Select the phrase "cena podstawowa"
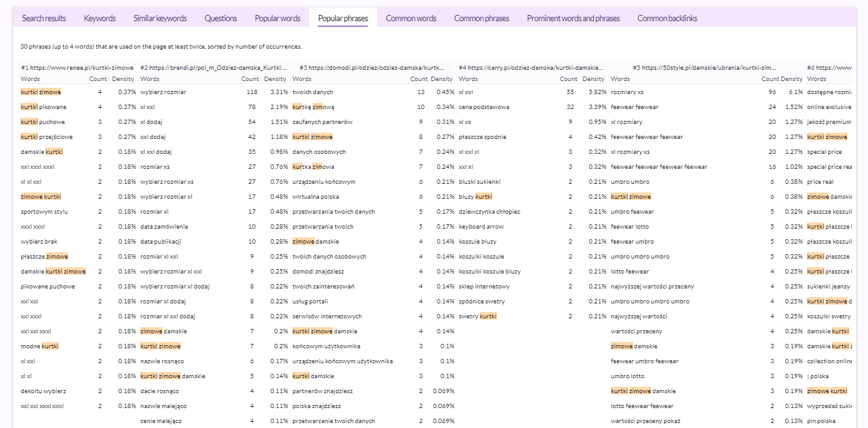The image size is (868, 428). coord(484,107)
